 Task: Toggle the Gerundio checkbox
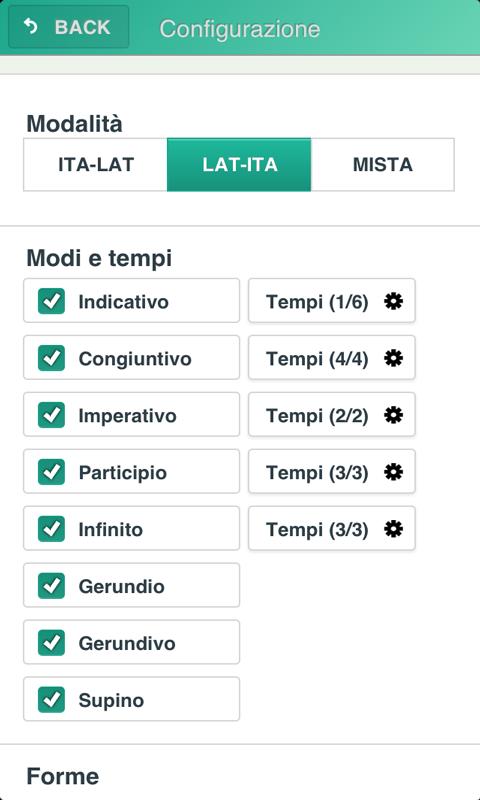click(x=52, y=586)
